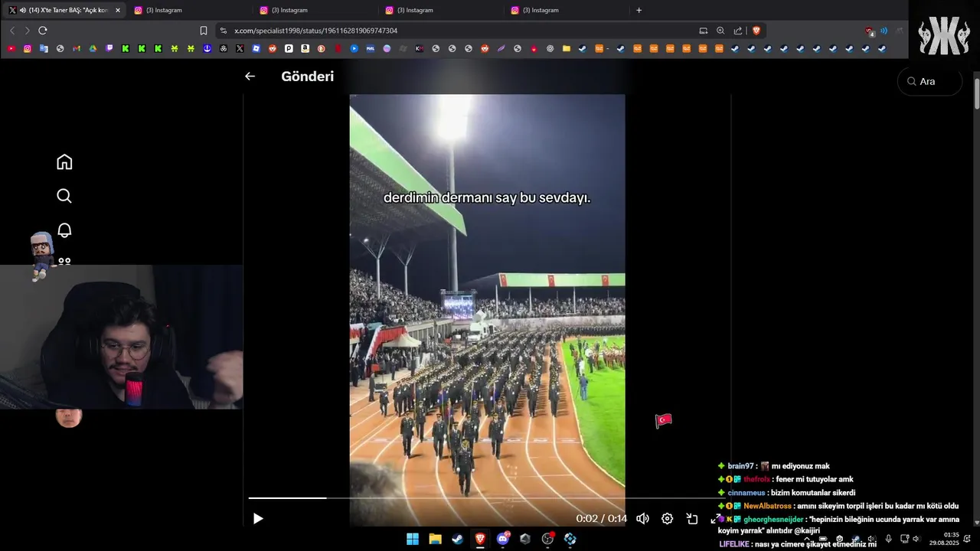Open the zoom magnifier icon in address bar
Viewport: 980px width, 551px height.
click(x=720, y=31)
